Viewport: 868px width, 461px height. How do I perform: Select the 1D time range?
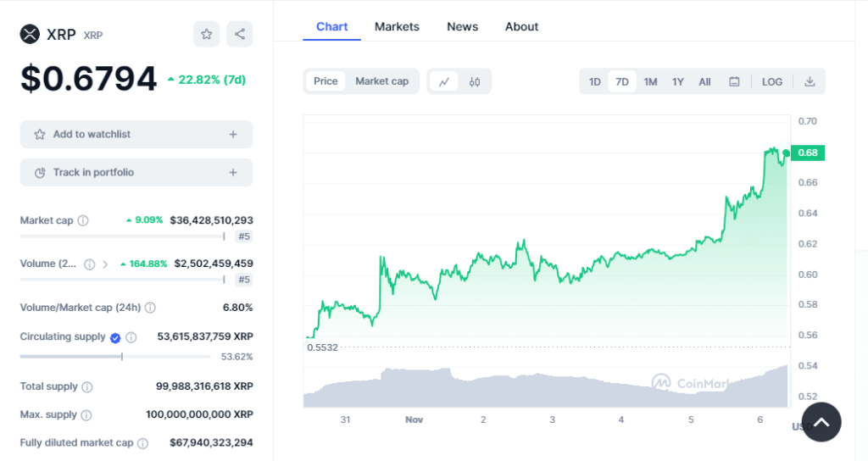(x=594, y=82)
